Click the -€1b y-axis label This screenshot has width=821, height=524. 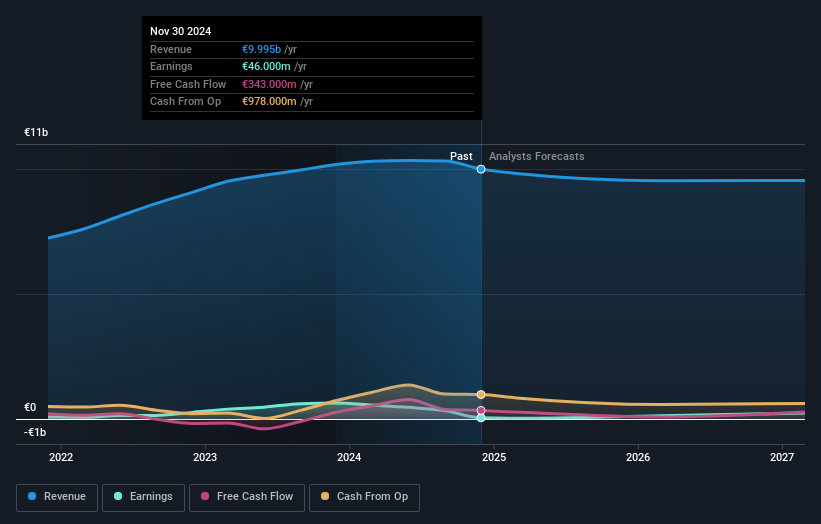coord(35,432)
